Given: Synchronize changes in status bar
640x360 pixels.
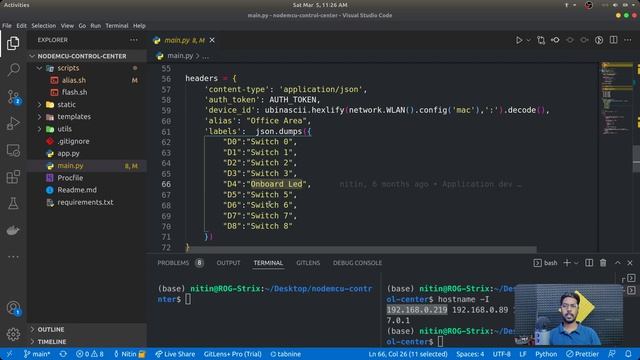Looking at the screenshot, I should (63, 354).
